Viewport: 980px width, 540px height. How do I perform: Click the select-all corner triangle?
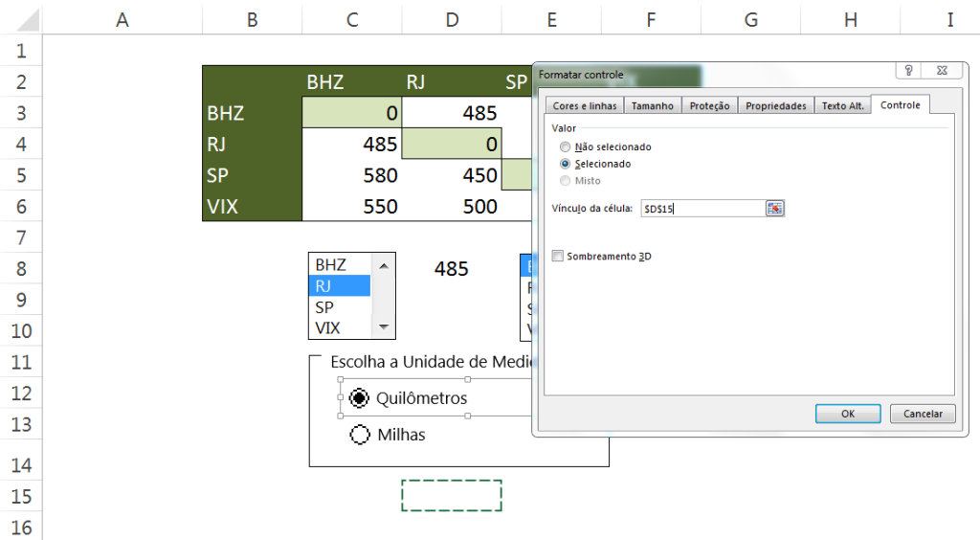pyautogui.click(x=28, y=20)
